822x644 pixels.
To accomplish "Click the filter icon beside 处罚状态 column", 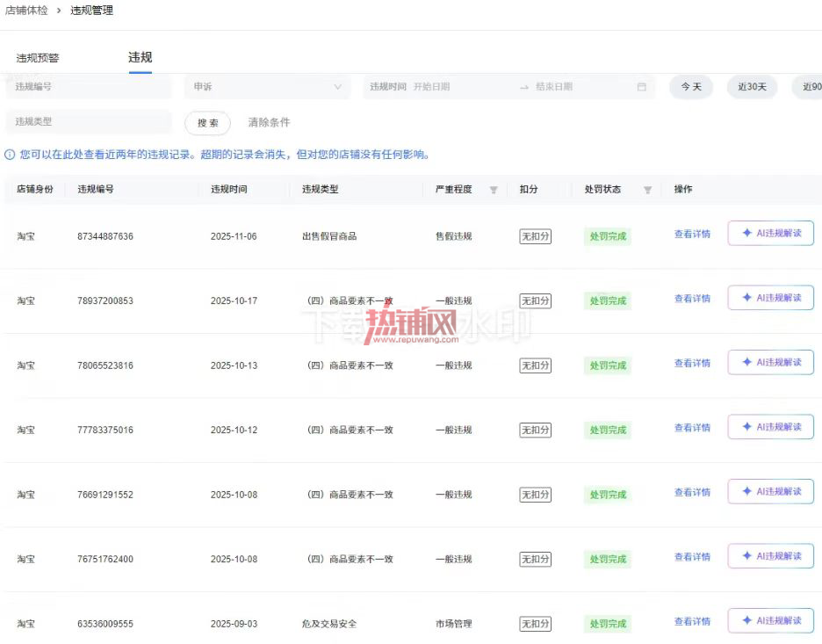I will (648, 190).
